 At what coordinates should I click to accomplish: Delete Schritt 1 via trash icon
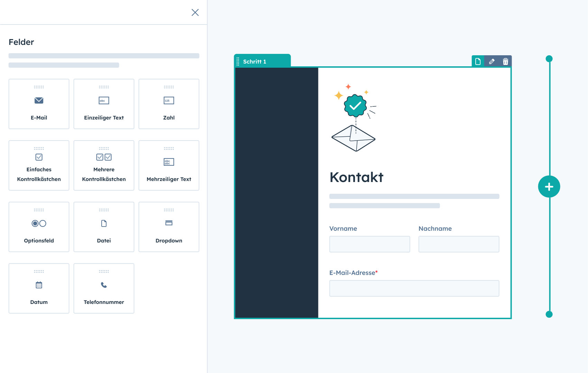pos(505,61)
